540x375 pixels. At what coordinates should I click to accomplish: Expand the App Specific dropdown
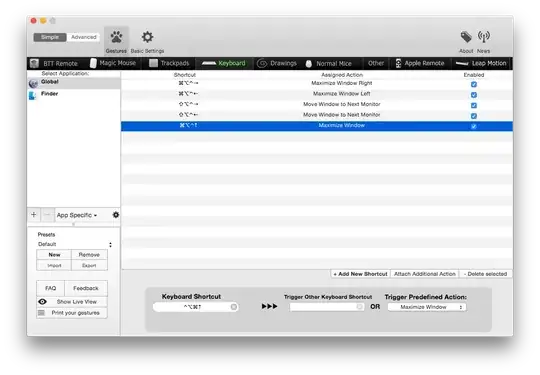click(77, 215)
